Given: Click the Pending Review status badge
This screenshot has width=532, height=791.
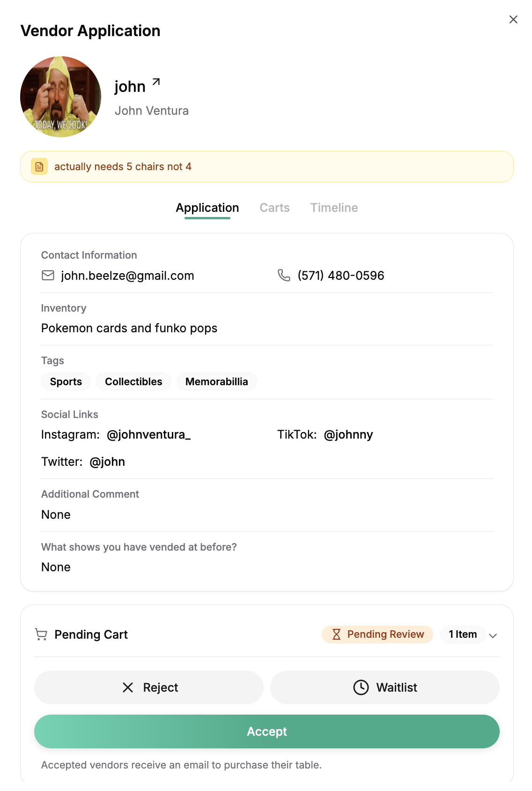Looking at the screenshot, I should [x=377, y=634].
